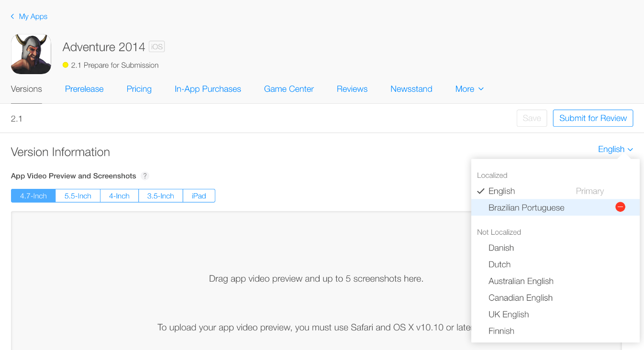Click the version 2.1 label
Viewport: 644px width, 350px height.
coord(17,119)
